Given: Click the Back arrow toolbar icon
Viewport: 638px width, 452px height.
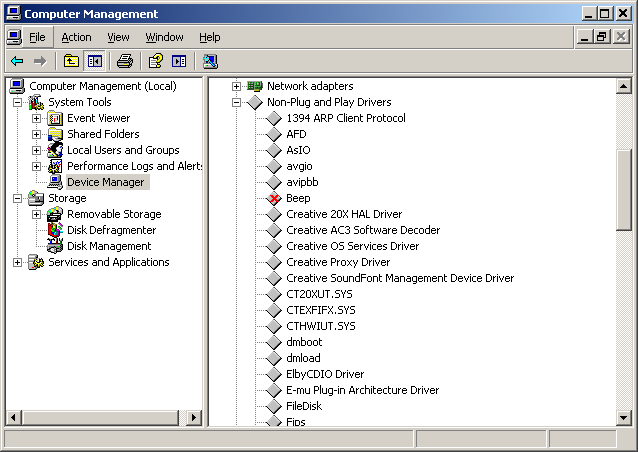Looking at the screenshot, I should 17,61.
